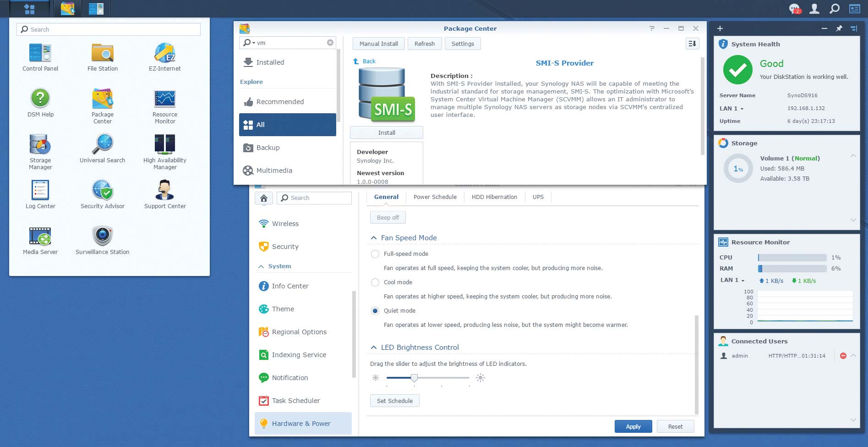The height and width of the screenshot is (447, 868).
Task: Switch to HDD Hibernation tab
Action: [x=494, y=197]
